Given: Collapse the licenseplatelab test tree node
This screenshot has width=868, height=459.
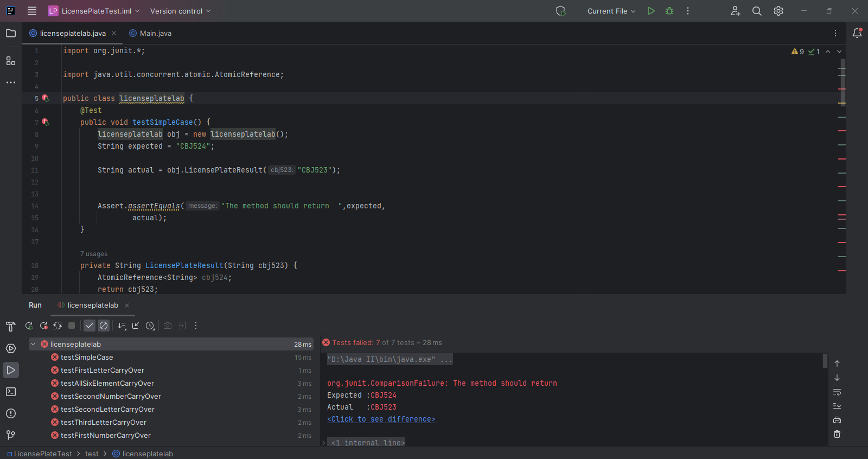Looking at the screenshot, I should [33, 344].
